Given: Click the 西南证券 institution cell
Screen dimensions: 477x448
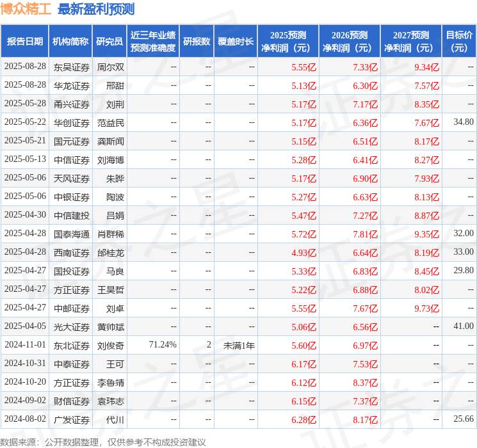Looking at the screenshot, I should (72, 253).
